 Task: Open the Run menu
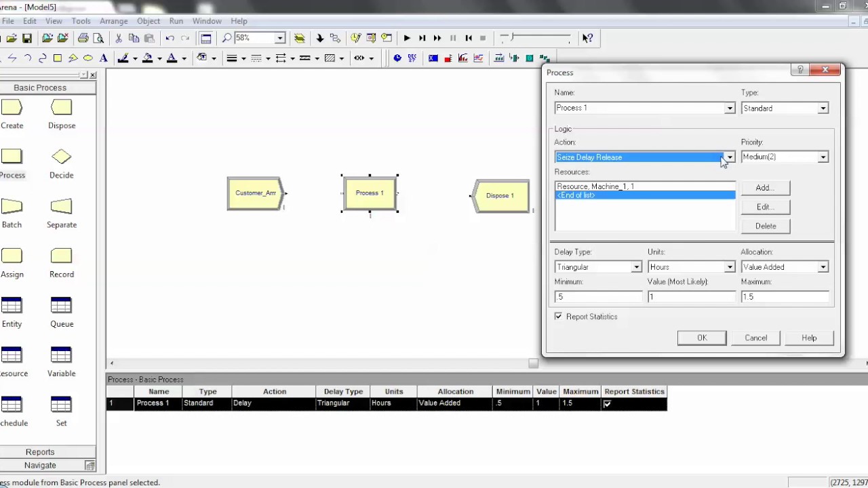click(176, 21)
